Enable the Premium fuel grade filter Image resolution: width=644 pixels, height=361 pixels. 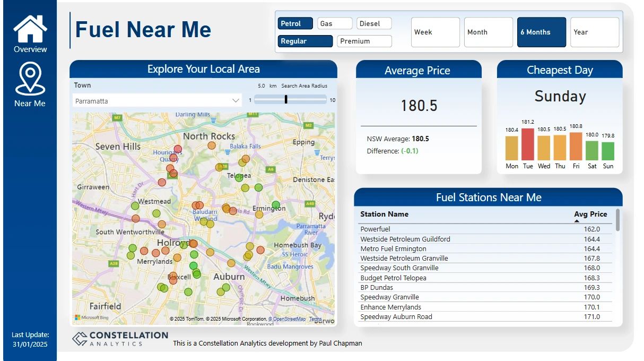(x=364, y=41)
